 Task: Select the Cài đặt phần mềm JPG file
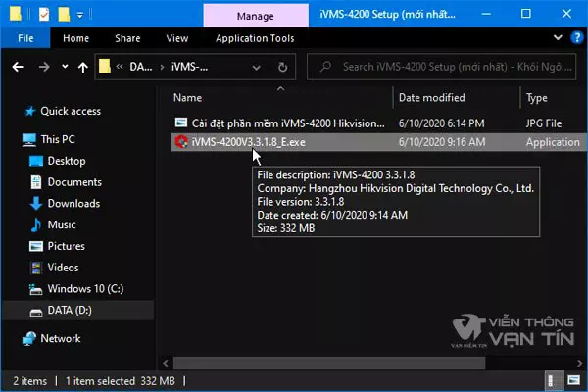[x=378, y=123]
